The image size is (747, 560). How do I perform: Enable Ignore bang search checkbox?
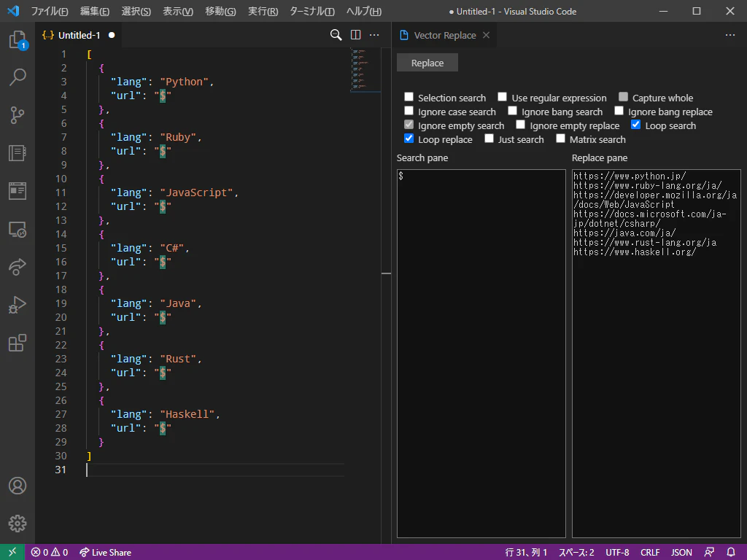click(512, 111)
